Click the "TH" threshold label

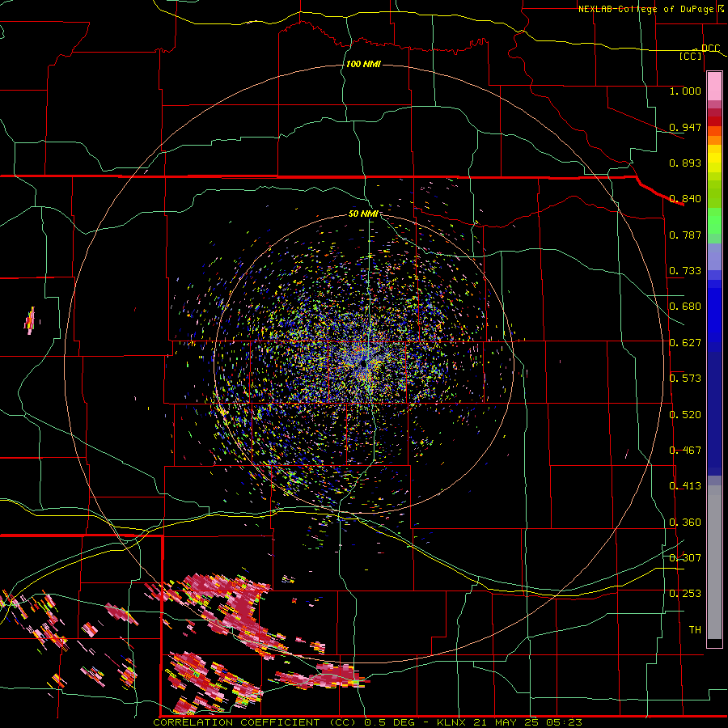695,629
